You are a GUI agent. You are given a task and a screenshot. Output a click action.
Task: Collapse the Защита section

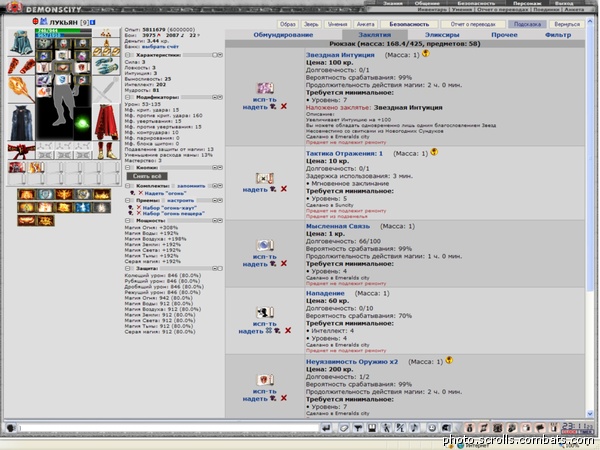pos(128,269)
